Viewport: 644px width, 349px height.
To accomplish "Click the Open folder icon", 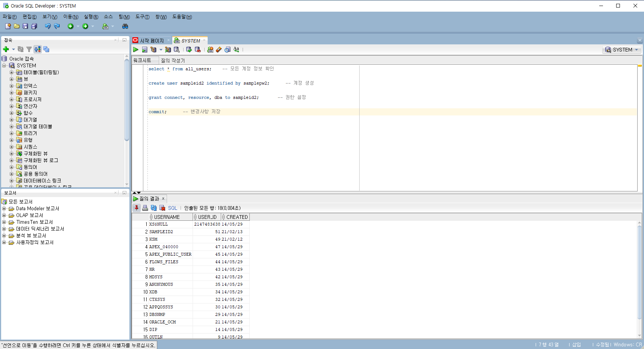I will point(17,26).
